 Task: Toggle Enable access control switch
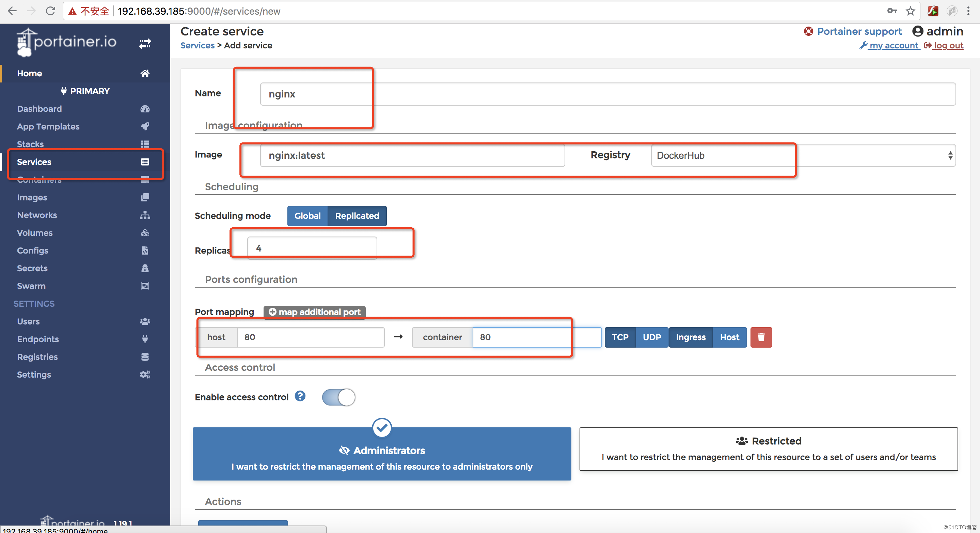(x=338, y=397)
